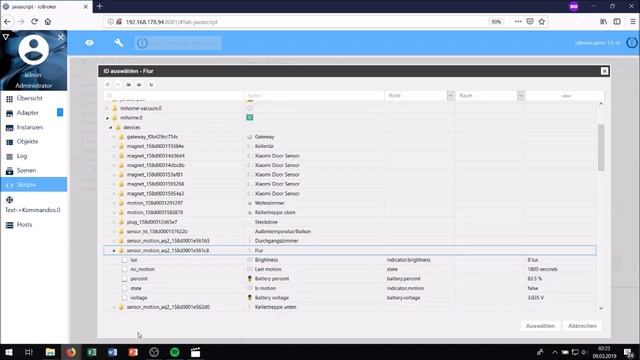
Task: Click the scrollbar down arrow in dialog
Action: click(x=601, y=308)
